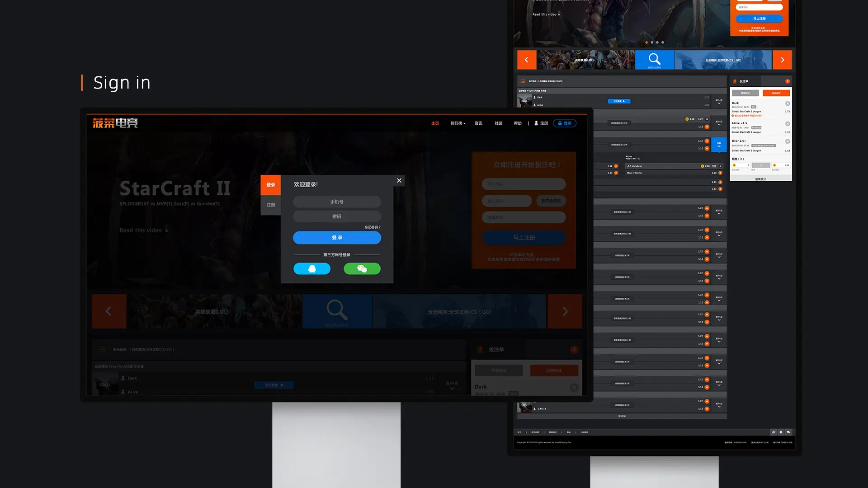This screenshot has height=488, width=868.
Task: Close the 欢迎登录 login dialog
Action: coord(399,180)
